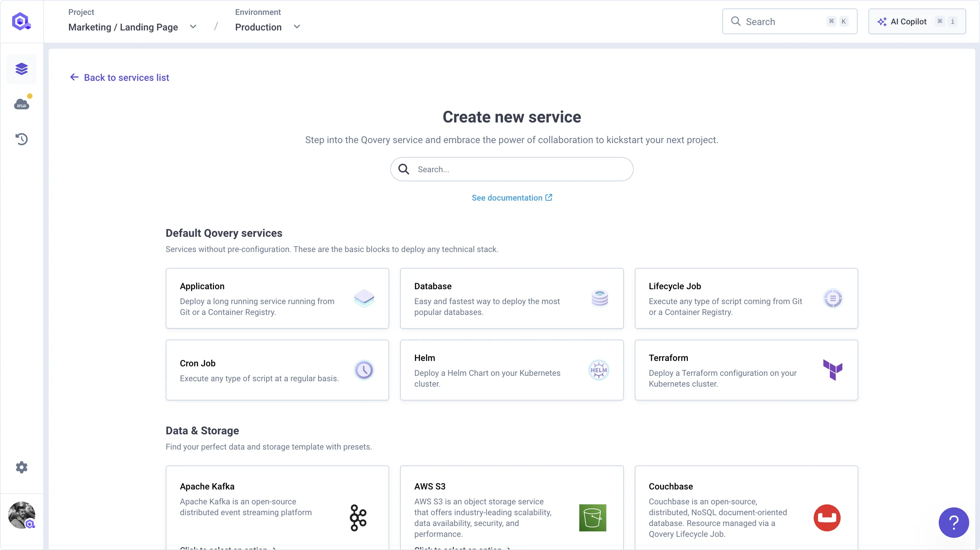Open the AI Copilot button
980x550 pixels.
pos(916,21)
